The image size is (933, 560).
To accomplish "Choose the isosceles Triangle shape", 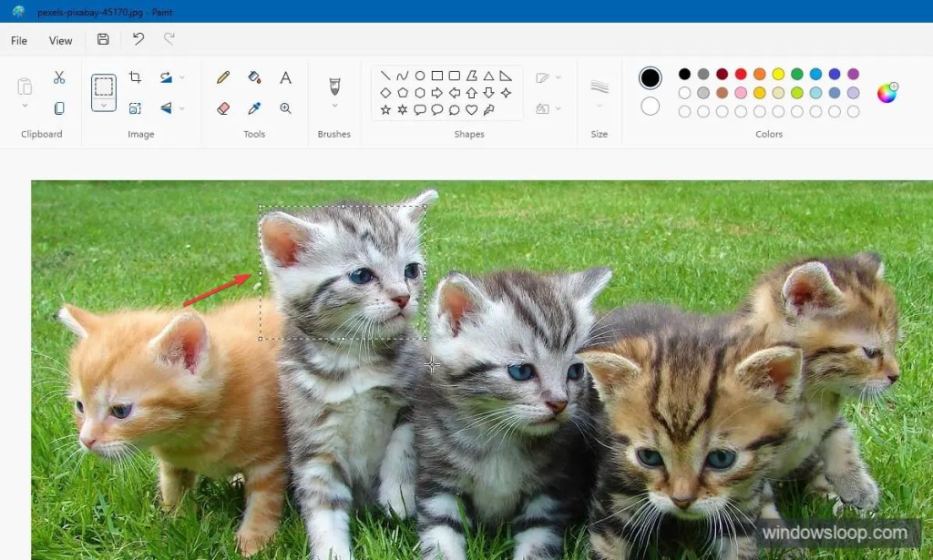I will click(x=488, y=76).
